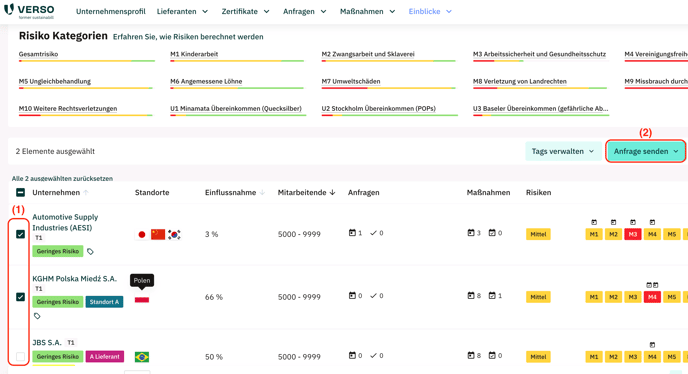Screen dimensions: 688x374
Task: Open the Lieferanten menu
Action: (x=182, y=11)
